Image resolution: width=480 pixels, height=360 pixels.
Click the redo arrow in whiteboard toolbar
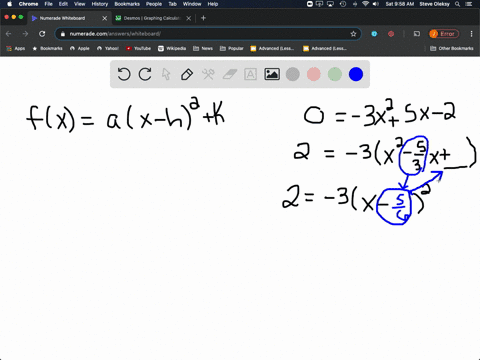(145, 74)
